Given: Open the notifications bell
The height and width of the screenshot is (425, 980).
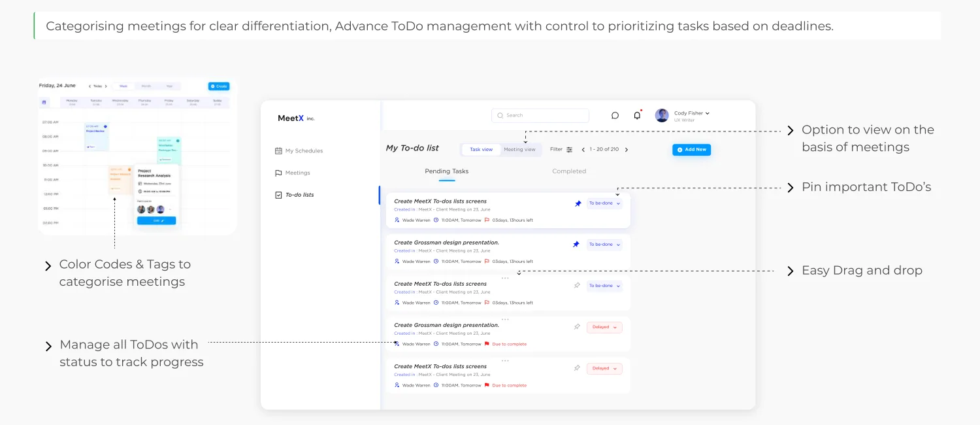Looking at the screenshot, I should 637,115.
